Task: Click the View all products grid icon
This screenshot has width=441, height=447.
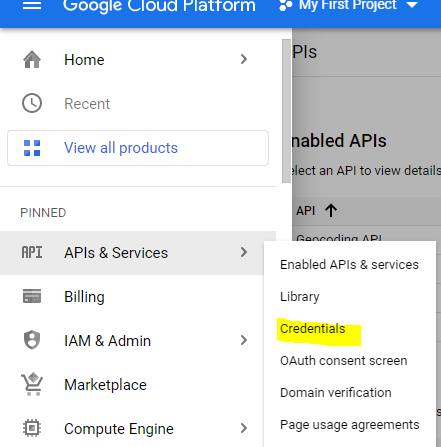Action: pyautogui.click(x=32, y=148)
